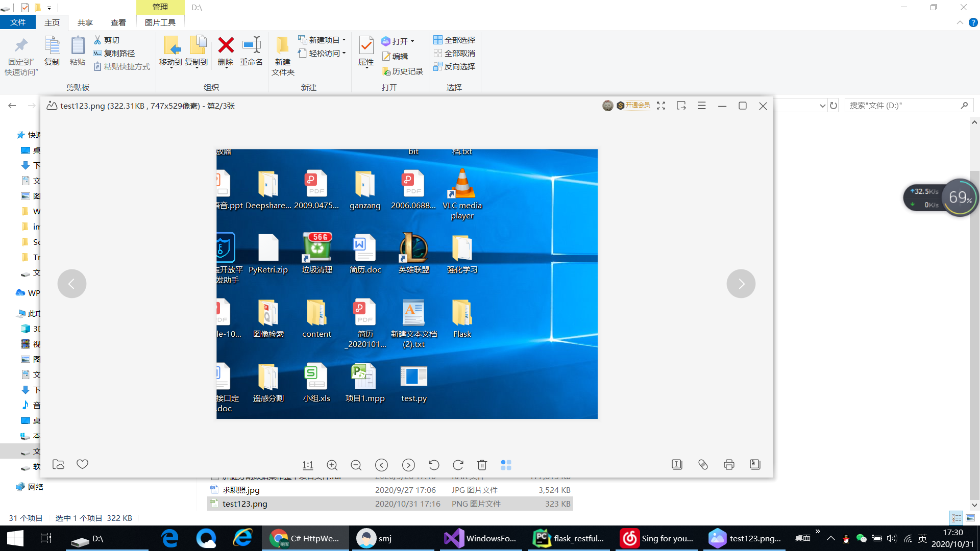Drag network speed slider indicator widget

[938, 197]
